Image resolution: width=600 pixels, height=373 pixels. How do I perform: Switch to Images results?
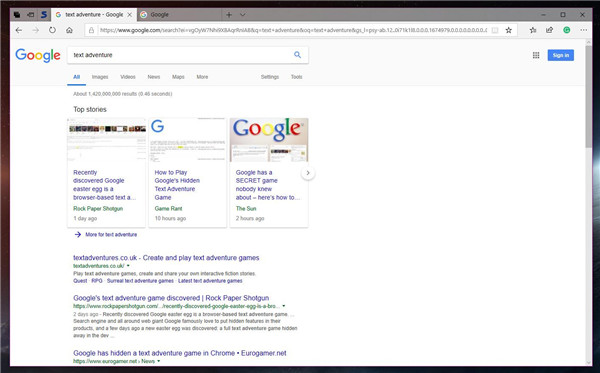click(x=100, y=77)
